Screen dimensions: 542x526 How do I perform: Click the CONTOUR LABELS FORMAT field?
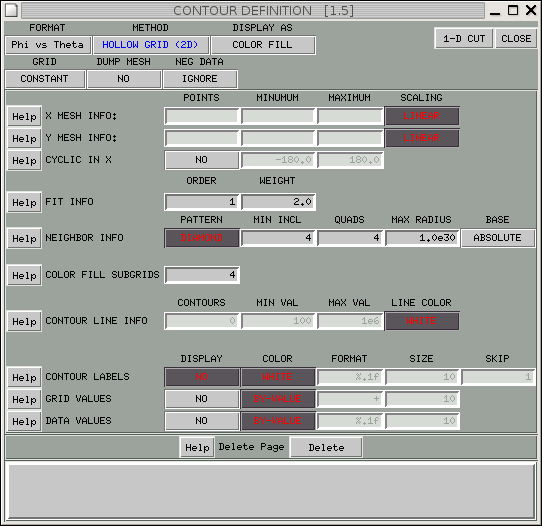pos(350,377)
